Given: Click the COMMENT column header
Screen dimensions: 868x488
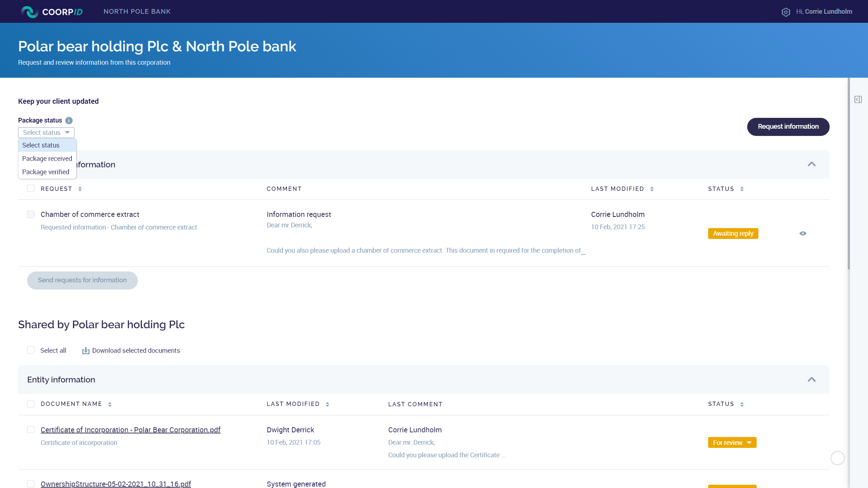Looking at the screenshot, I should pyautogui.click(x=284, y=189).
